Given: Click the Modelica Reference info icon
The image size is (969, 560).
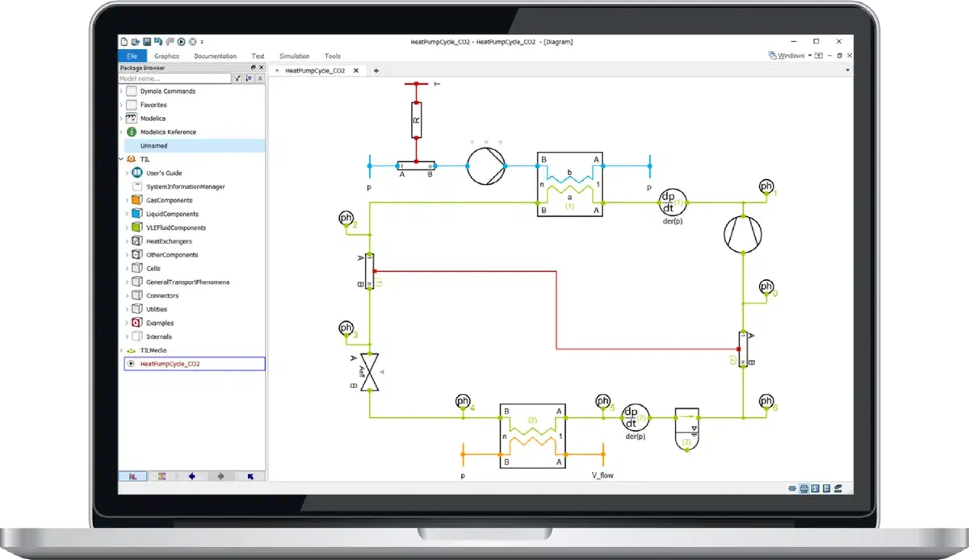Looking at the screenshot, I should click(x=132, y=132).
